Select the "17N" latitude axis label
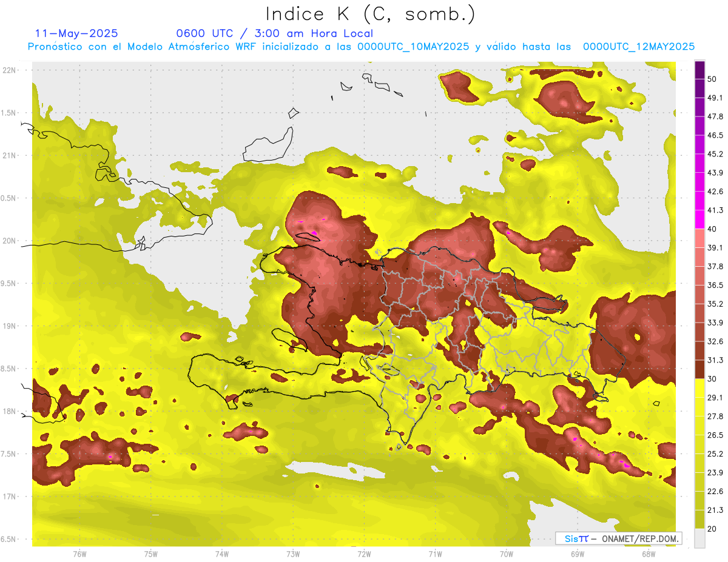728x562 pixels. coord(9,497)
